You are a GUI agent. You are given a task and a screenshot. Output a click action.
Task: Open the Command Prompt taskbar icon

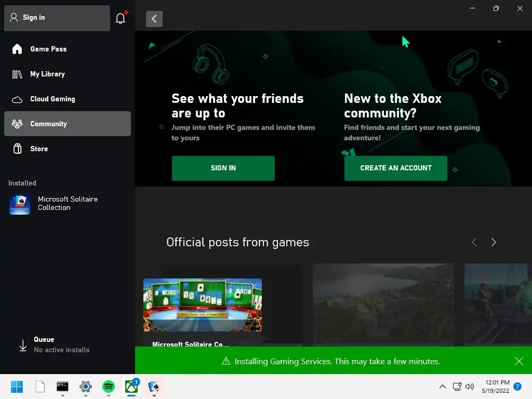62,387
